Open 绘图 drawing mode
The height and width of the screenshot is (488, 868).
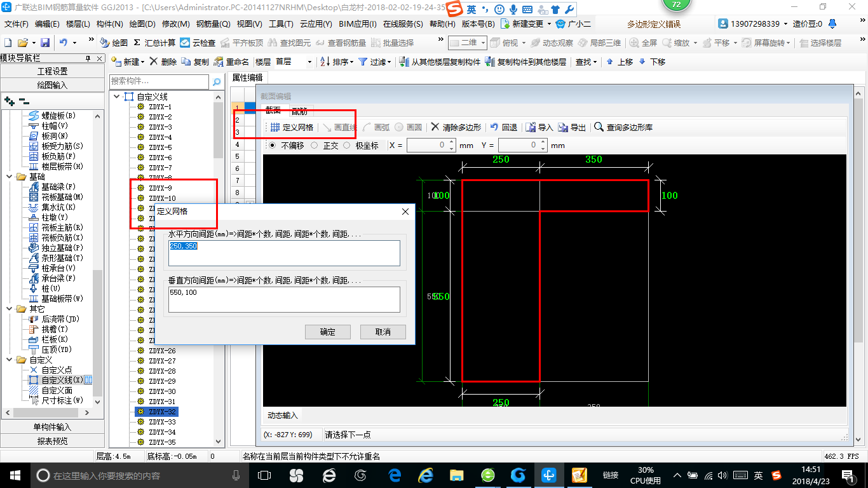(114, 43)
